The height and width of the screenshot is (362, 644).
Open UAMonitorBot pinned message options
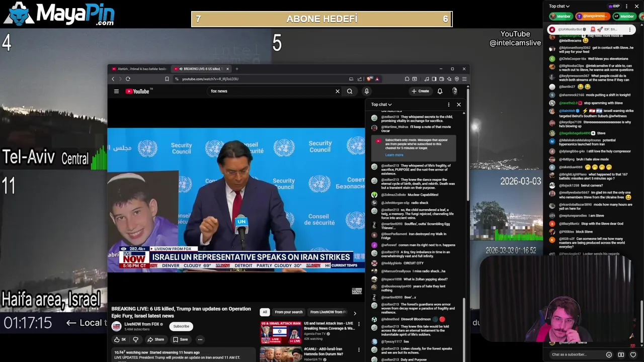(x=630, y=30)
